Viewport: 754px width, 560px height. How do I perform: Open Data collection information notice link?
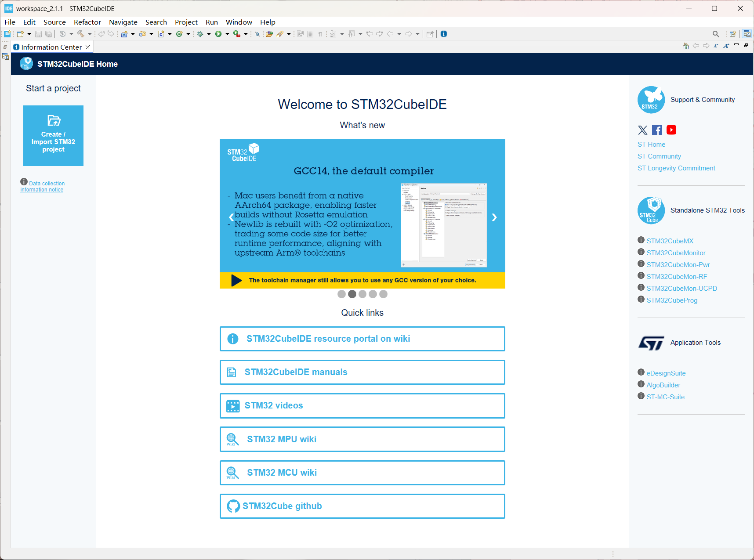43,186
